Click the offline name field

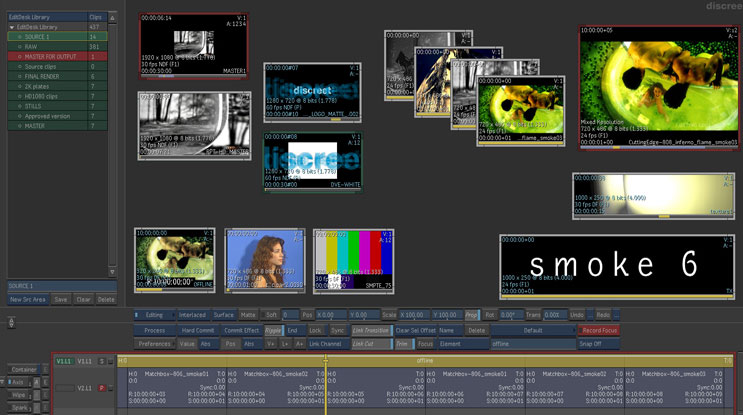click(x=533, y=344)
